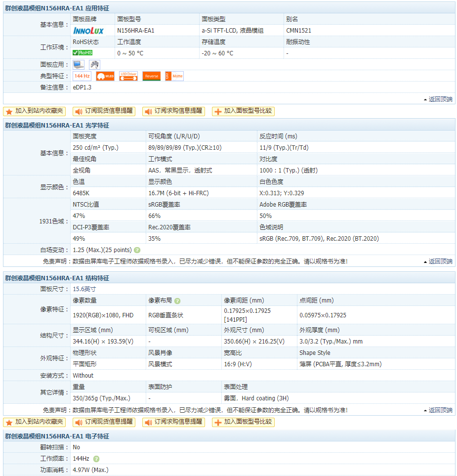Viewport: 457px width, 476px height.
Task: Click 返回顶端 in the 应用特征 section
Action: [438, 99]
